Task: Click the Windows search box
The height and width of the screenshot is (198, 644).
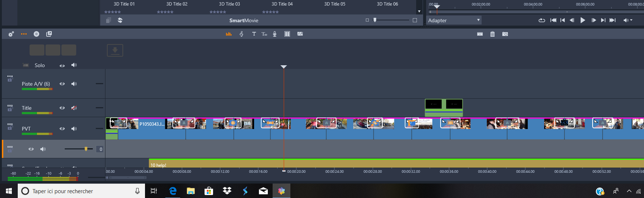Action: (x=81, y=191)
